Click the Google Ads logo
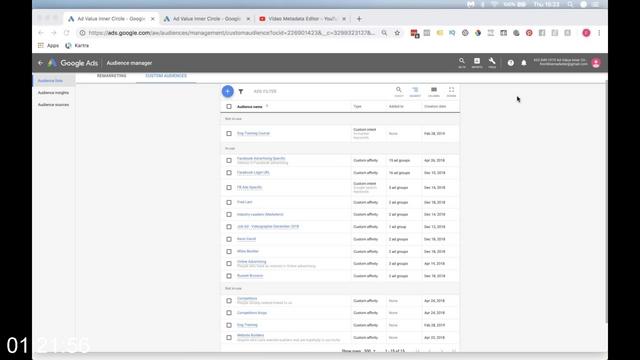Image resolution: width=640 pixels, height=360 pixels. [x=73, y=63]
